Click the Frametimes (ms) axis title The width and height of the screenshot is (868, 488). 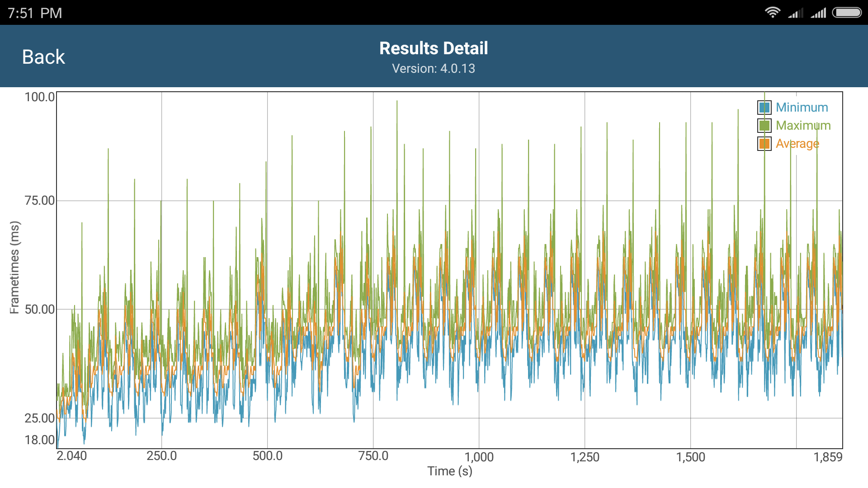pos(14,267)
